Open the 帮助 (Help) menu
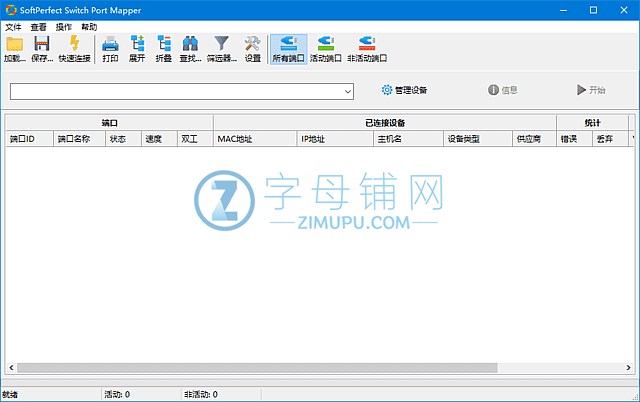Image resolution: width=640 pixels, height=402 pixels. coord(90,27)
